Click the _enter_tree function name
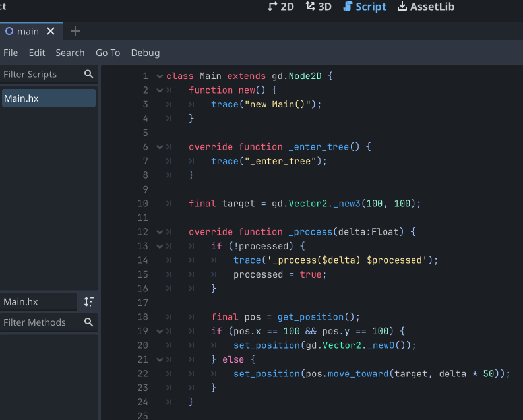This screenshot has width=523, height=420. (x=319, y=147)
